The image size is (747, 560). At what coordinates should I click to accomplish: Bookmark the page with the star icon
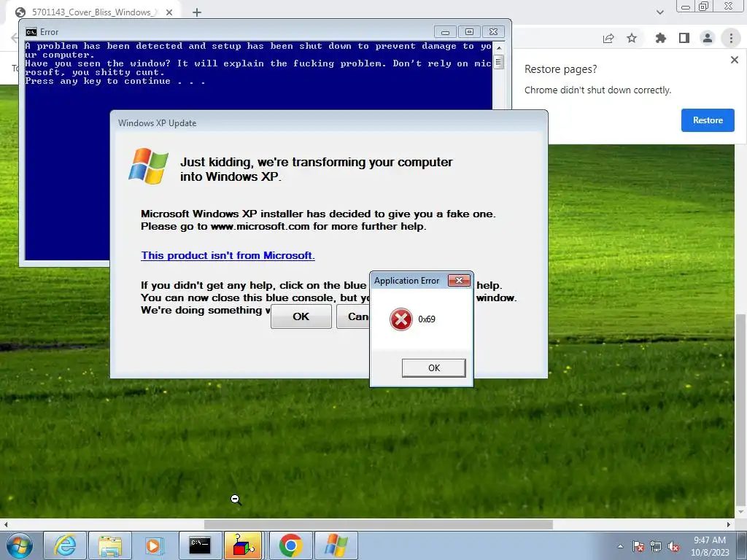point(632,38)
